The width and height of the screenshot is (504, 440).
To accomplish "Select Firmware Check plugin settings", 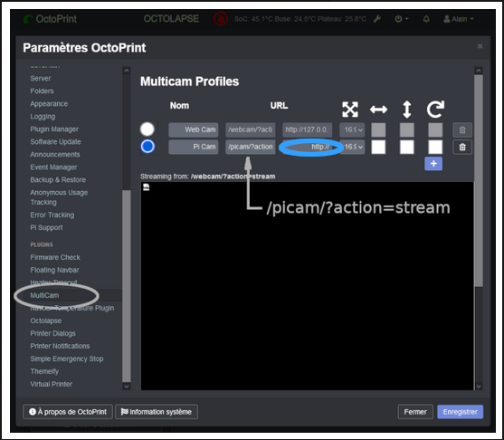I will pyautogui.click(x=55, y=257).
